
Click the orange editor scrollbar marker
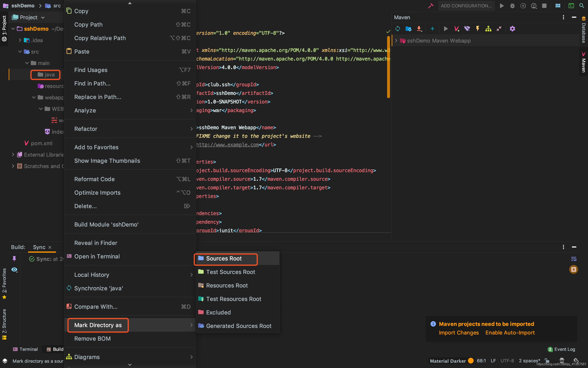[x=388, y=67]
